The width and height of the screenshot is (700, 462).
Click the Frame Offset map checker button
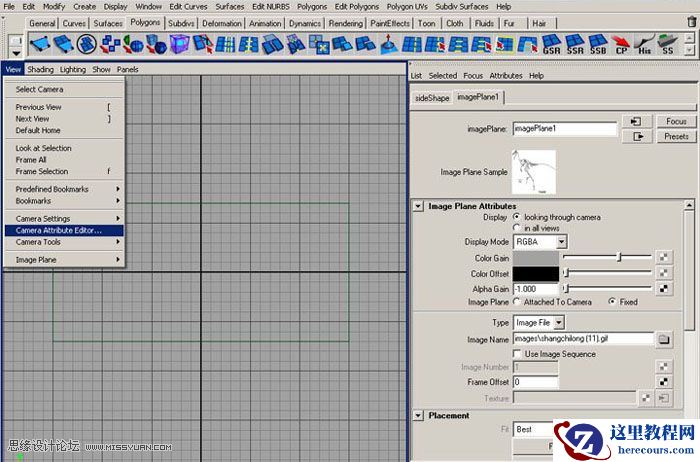tap(664, 382)
